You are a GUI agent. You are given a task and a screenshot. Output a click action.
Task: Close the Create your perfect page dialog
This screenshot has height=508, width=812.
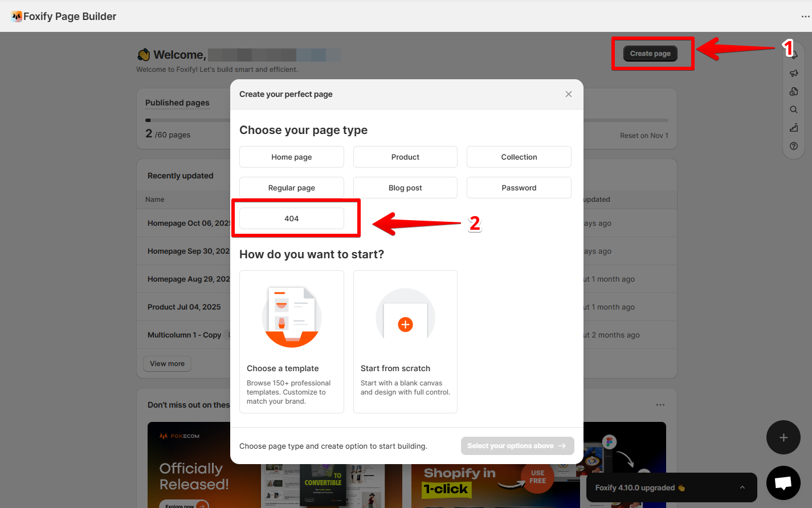(569, 94)
